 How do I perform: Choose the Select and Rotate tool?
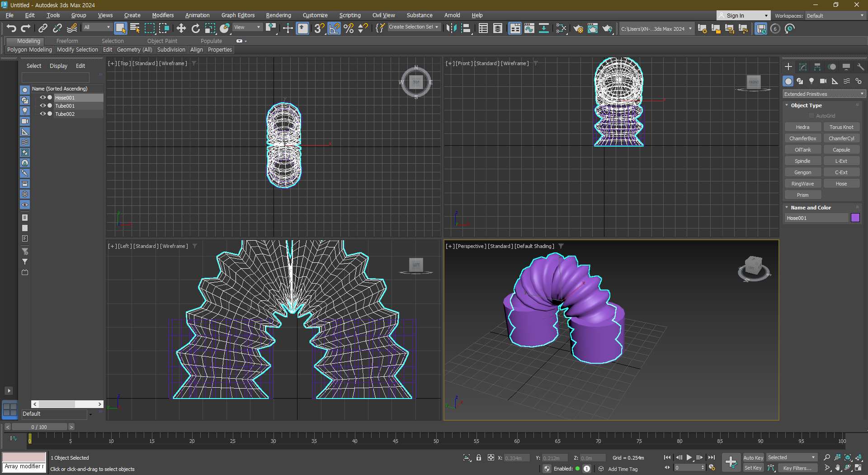(195, 28)
